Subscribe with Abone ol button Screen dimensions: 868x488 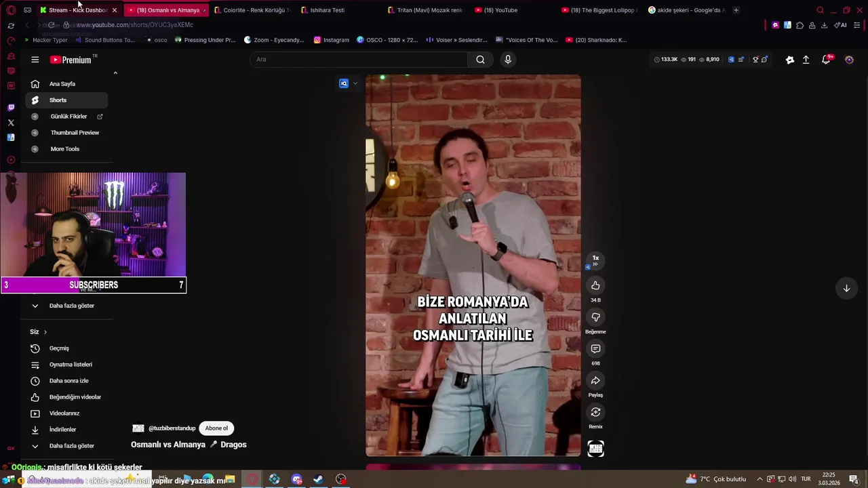pyautogui.click(x=217, y=428)
